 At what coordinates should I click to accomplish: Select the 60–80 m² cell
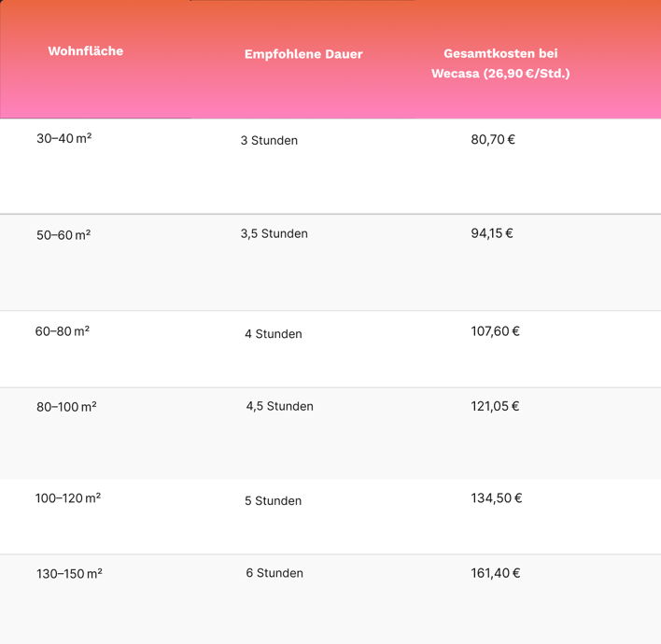[x=63, y=331]
